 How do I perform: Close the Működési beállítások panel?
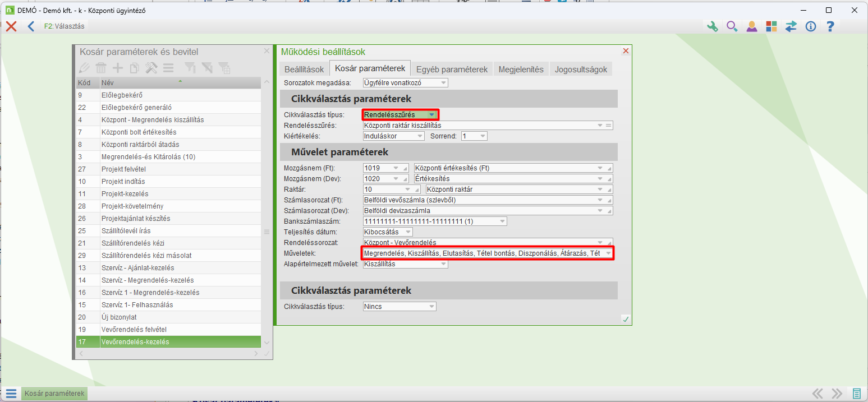pos(626,51)
